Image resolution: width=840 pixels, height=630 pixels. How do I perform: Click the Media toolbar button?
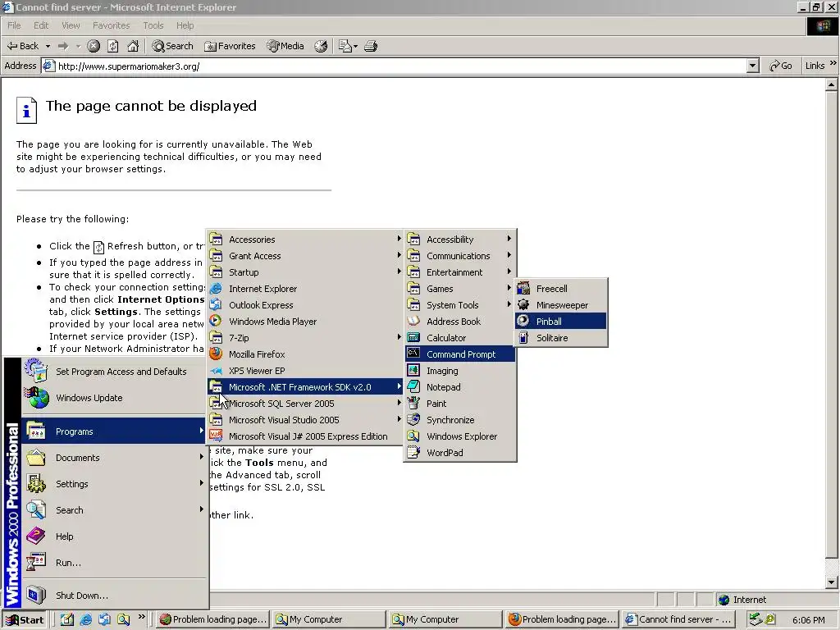285,46
